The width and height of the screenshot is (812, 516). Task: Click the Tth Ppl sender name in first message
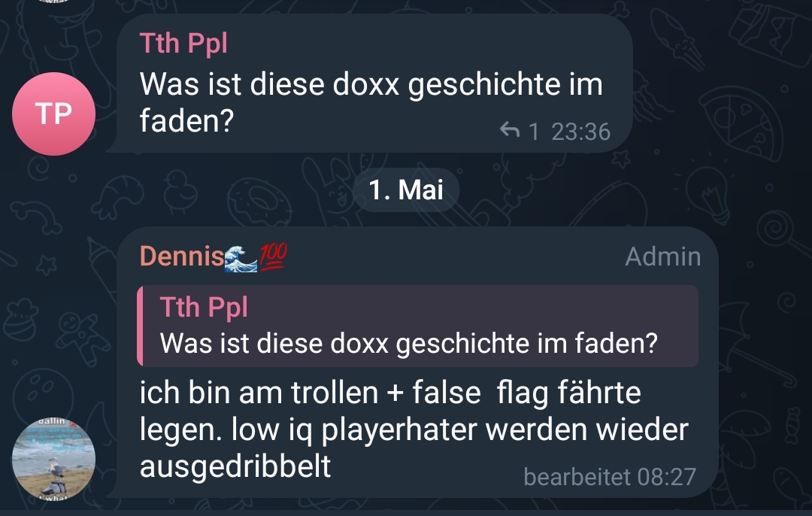pos(183,43)
